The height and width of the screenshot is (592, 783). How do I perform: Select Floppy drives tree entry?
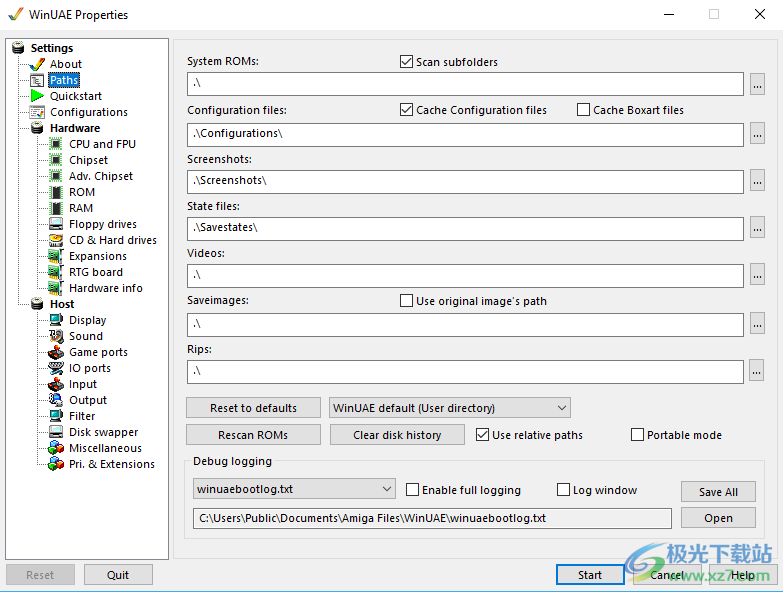pos(103,224)
